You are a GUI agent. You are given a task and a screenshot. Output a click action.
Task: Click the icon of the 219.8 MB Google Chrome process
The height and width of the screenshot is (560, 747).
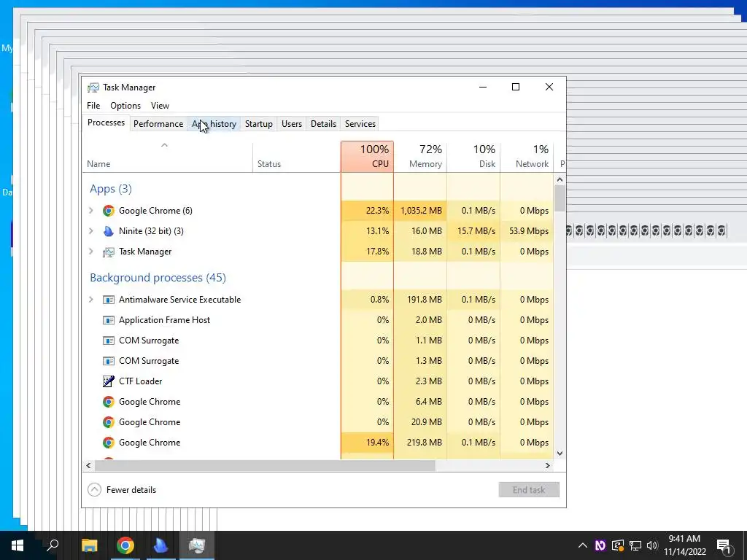(x=109, y=443)
